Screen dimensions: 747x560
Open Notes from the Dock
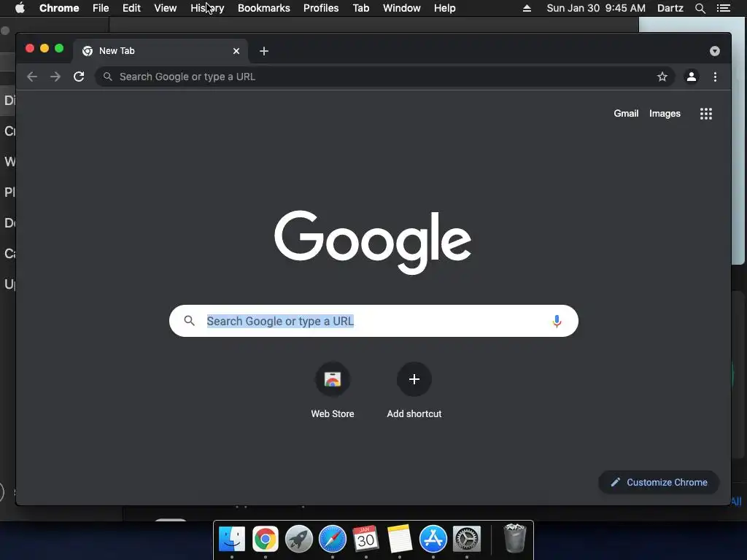click(x=399, y=539)
